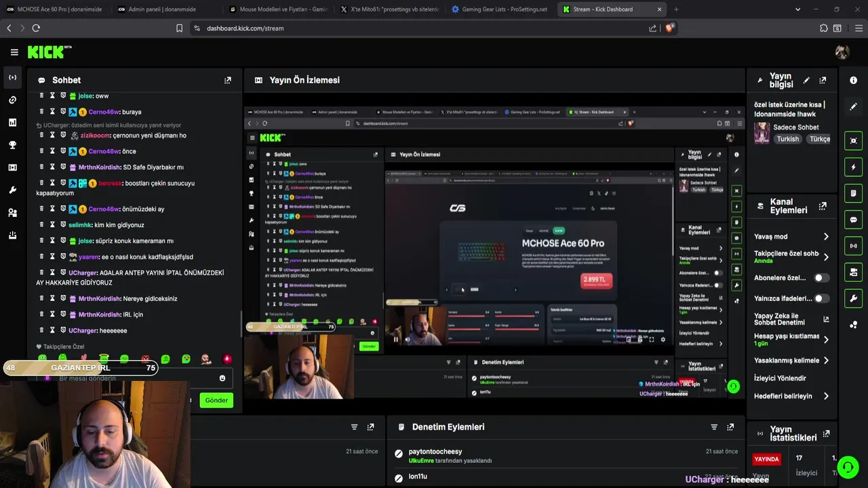Open the trophy icon in left sidebar
Image resolution: width=868 pixels, height=488 pixels.
[12, 145]
